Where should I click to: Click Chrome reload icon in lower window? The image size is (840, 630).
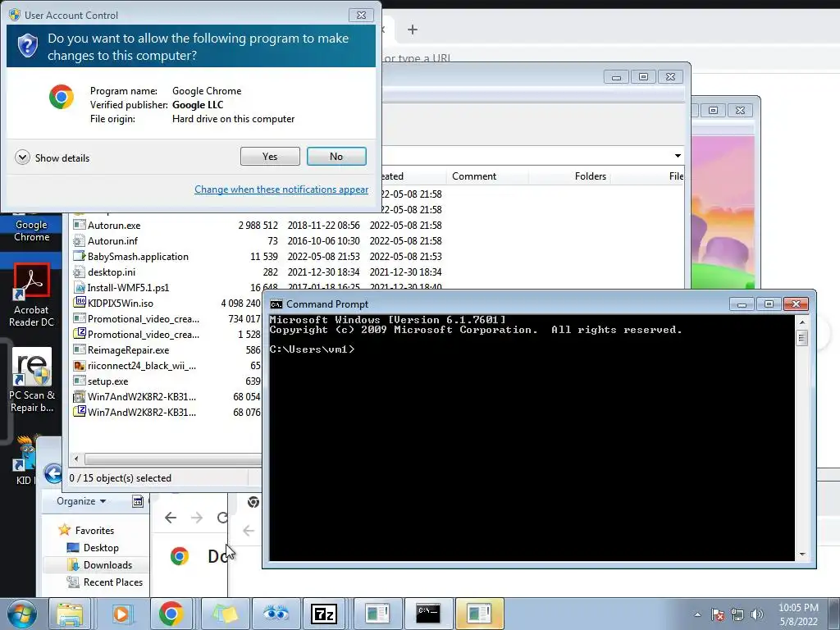pos(222,518)
